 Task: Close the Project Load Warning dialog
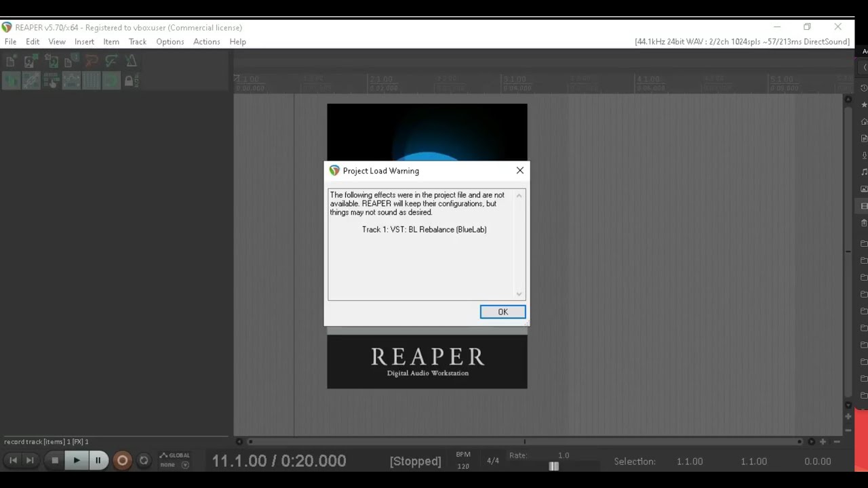pos(520,170)
